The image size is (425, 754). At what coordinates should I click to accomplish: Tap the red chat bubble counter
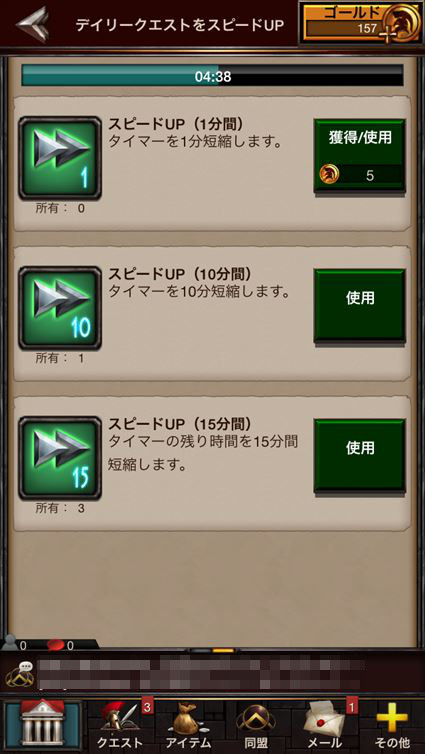(56, 645)
